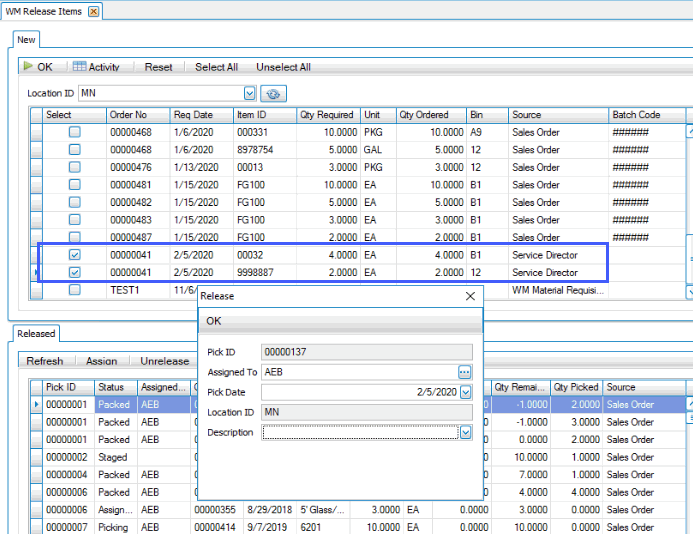Click Select All in the toolbar
This screenshot has width=693, height=534.
pos(216,67)
